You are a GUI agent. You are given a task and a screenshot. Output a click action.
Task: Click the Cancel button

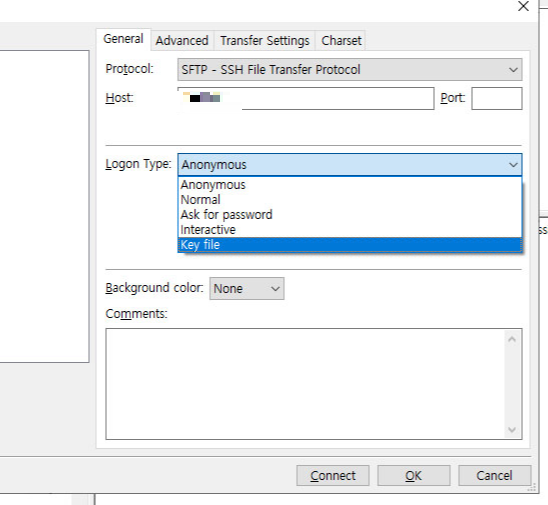(x=495, y=476)
